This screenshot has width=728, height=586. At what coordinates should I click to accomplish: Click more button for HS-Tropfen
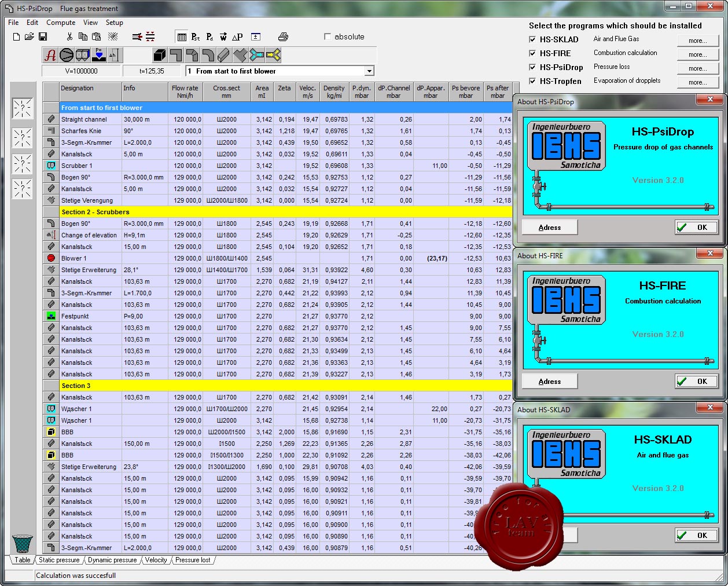698,82
